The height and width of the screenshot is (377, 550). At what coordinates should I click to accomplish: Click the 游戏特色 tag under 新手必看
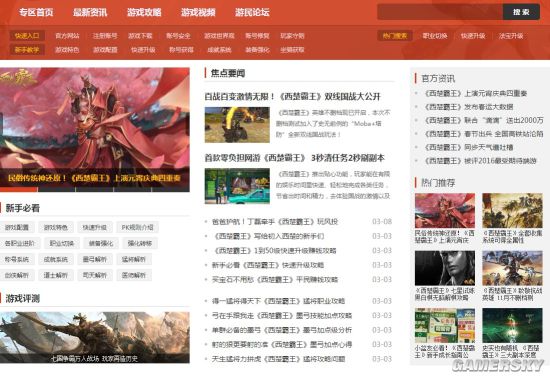pos(56,227)
